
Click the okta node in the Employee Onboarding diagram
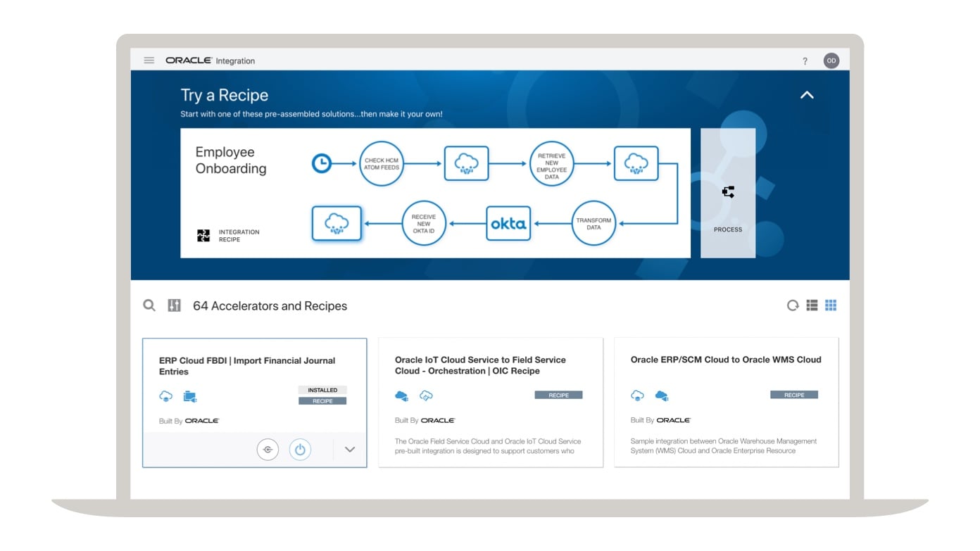coord(508,223)
